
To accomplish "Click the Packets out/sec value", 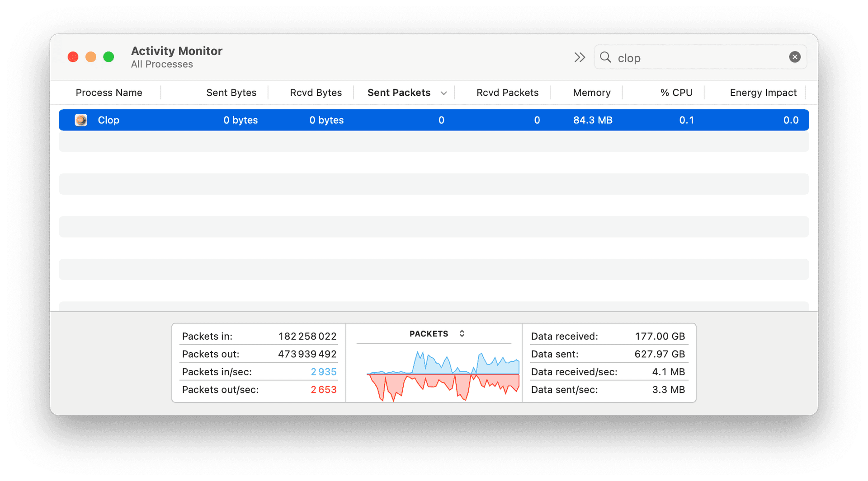I will pyautogui.click(x=323, y=389).
